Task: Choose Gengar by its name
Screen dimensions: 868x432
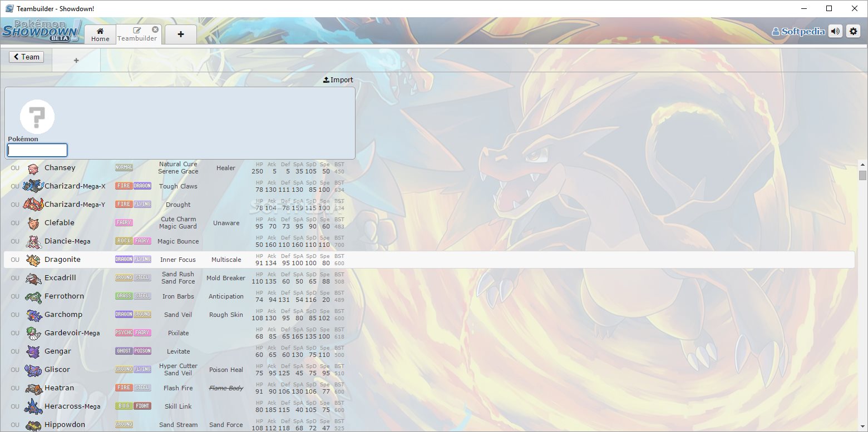Action: [x=58, y=351]
